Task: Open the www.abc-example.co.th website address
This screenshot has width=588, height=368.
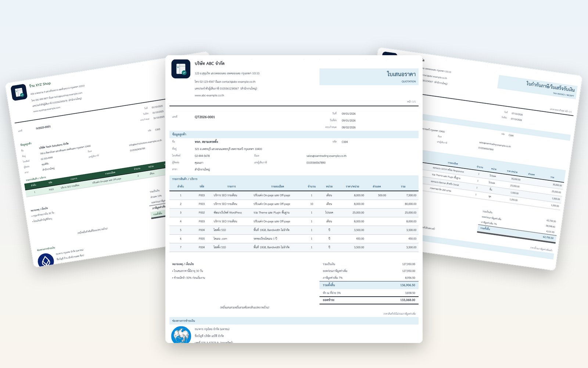Action: pos(209,95)
